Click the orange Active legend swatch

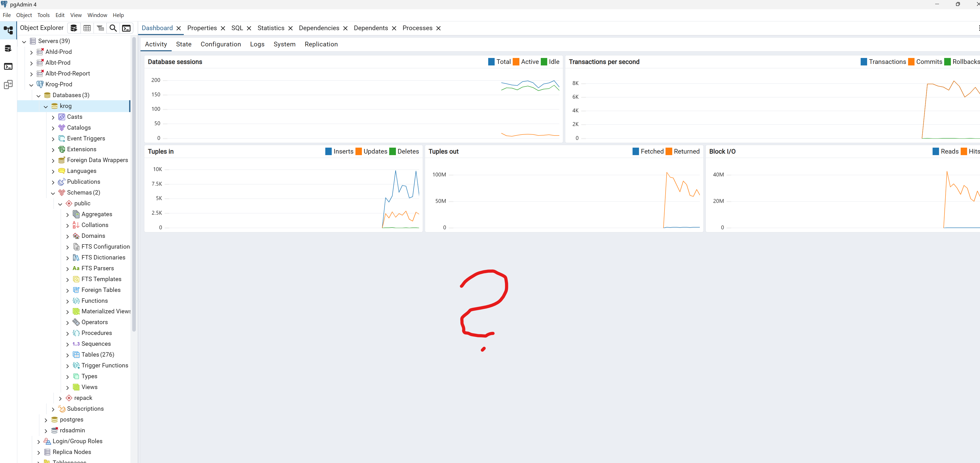click(x=516, y=62)
